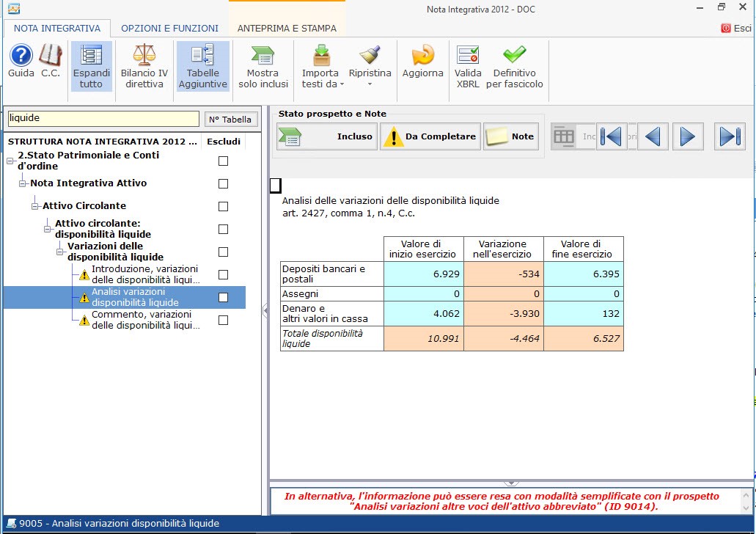The image size is (756, 534).
Task: Toggle Tabelle Aggiuntive in the ribbon
Action: coord(202,67)
